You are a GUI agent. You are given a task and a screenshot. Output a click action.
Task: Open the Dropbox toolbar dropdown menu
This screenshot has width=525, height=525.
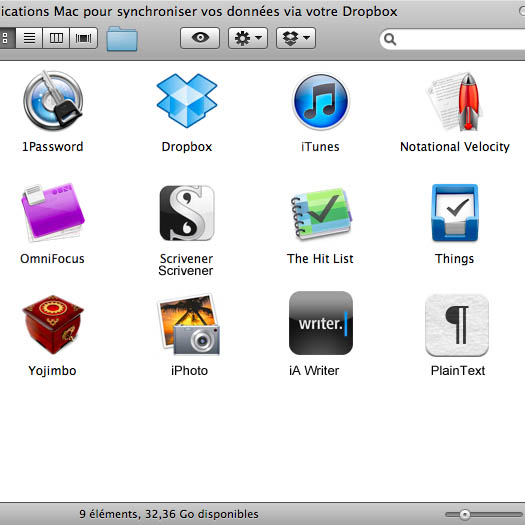(296, 38)
